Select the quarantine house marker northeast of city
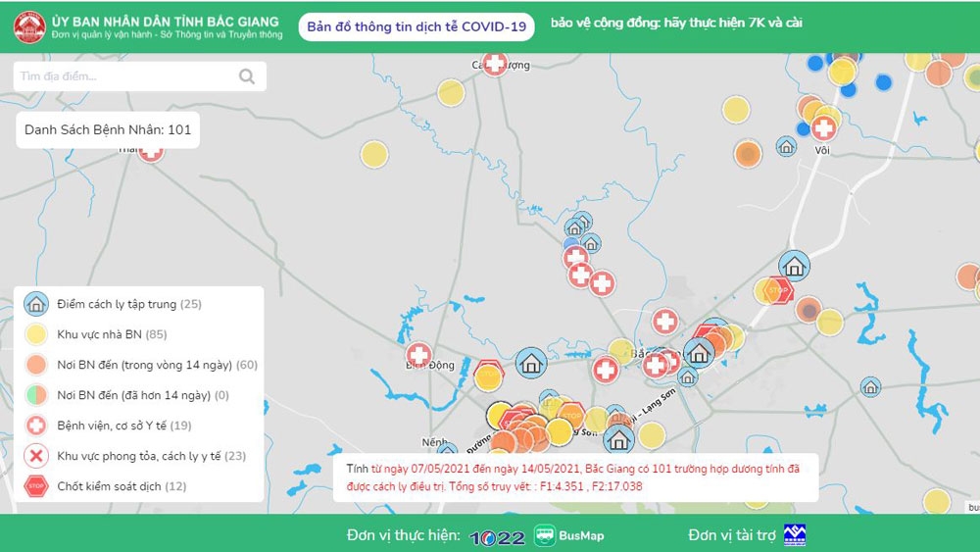Viewport: 980px width, 552px height. click(794, 266)
